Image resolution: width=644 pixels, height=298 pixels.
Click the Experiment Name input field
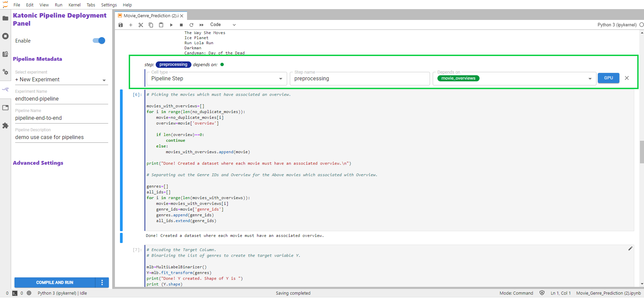click(61, 99)
